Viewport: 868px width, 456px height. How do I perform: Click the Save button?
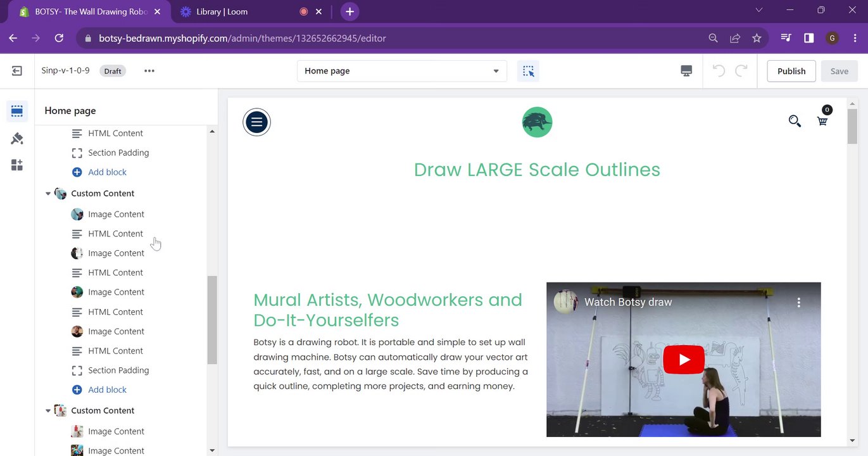[x=840, y=71]
